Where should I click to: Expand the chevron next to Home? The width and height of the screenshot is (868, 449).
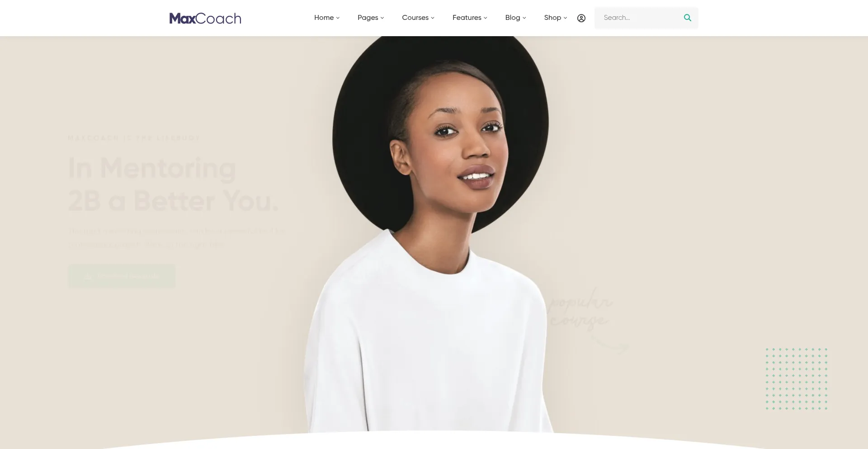click(338, 18)
